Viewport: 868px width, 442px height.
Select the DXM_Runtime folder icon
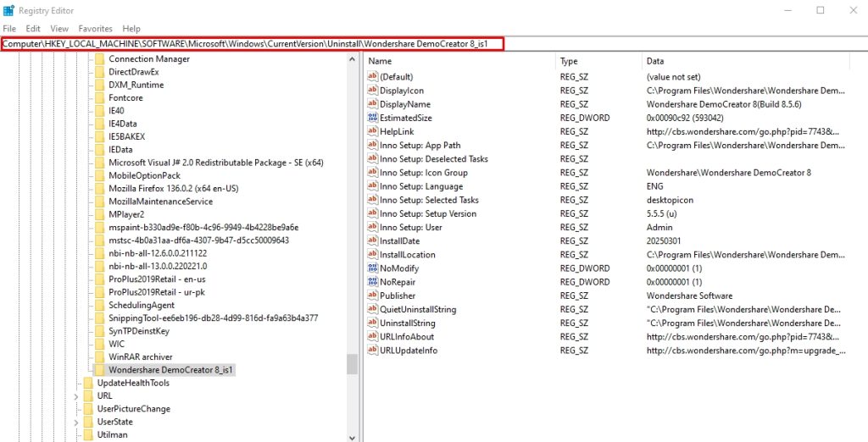99,85
